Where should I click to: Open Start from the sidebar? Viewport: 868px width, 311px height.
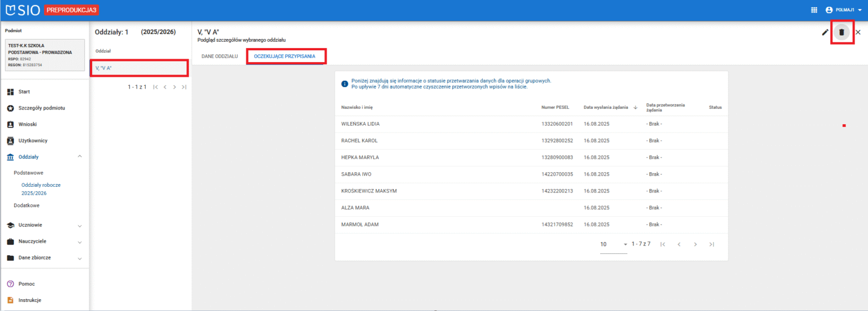[24, 91]
